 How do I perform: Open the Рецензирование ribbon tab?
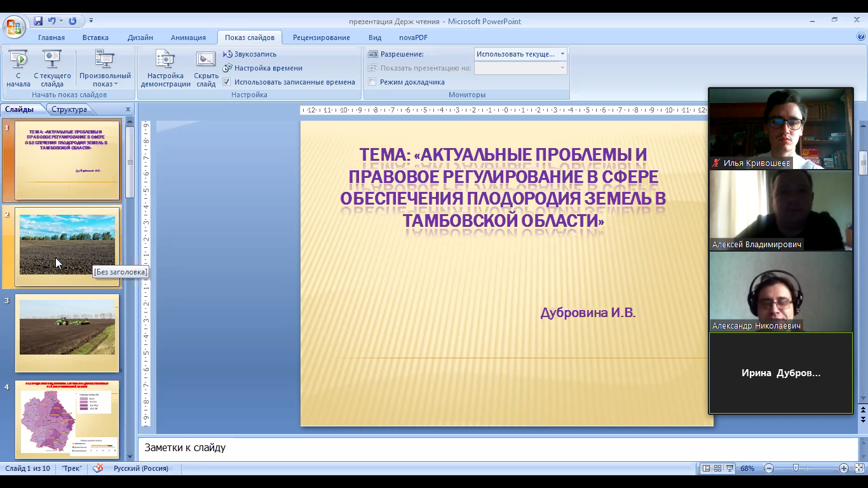(322, 37)
